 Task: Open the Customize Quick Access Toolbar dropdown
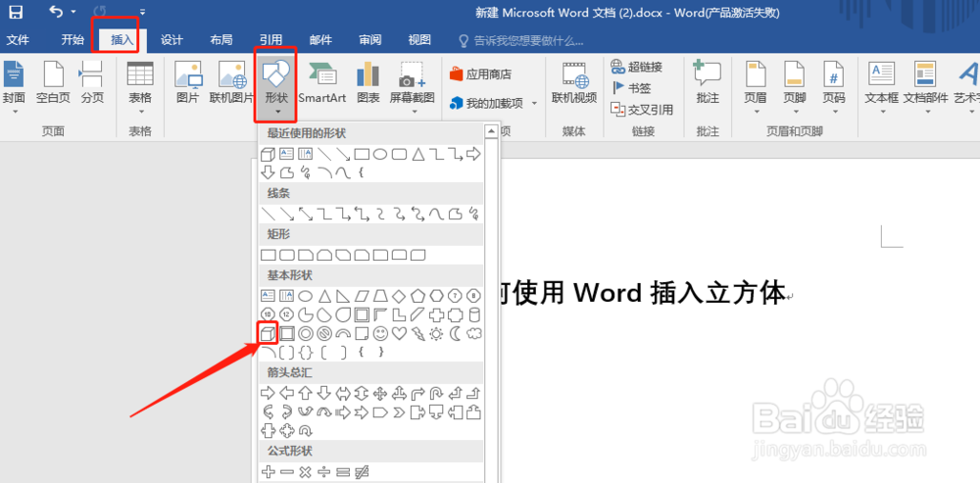click(142, 12)
